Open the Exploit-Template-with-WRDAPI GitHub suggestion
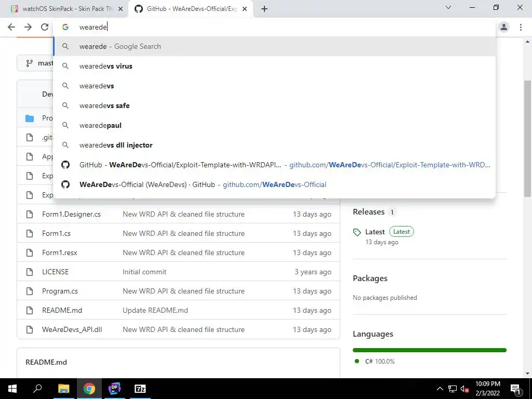The image size is (532, 399). 274,165
